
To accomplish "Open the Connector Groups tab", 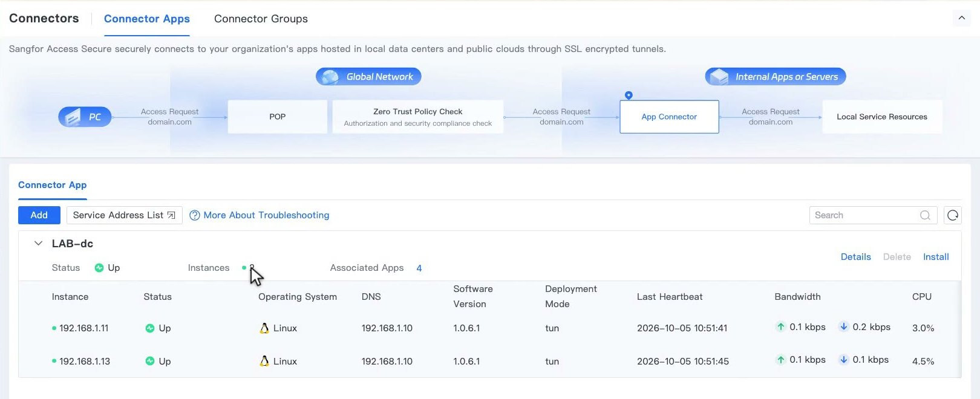I will pyautogui.click(x=261, y=19).
